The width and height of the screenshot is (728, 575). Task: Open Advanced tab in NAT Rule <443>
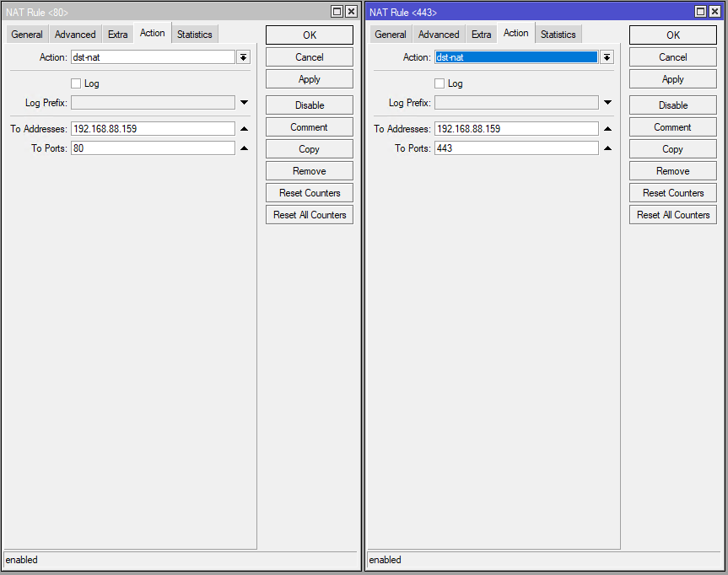[x=439, y=35]
